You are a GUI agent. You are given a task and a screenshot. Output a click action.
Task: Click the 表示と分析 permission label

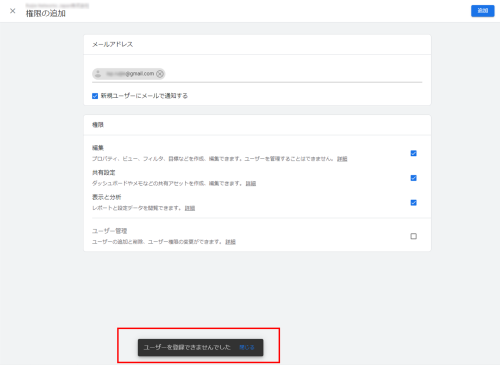pos(107,197)
